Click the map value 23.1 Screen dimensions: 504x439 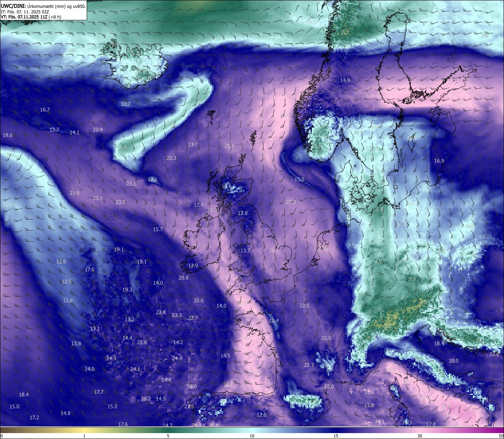(x=131, y=183)
